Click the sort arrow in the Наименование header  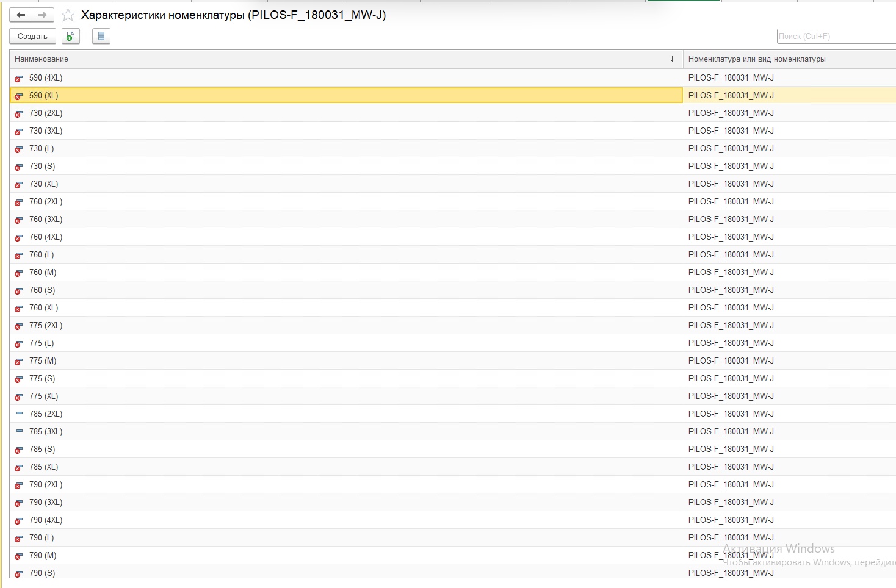coord(672,59)
